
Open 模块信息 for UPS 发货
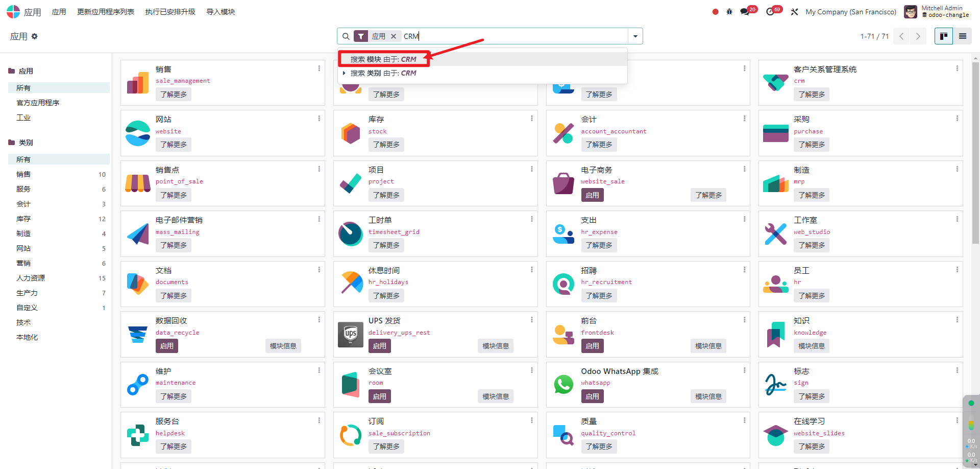496,346
